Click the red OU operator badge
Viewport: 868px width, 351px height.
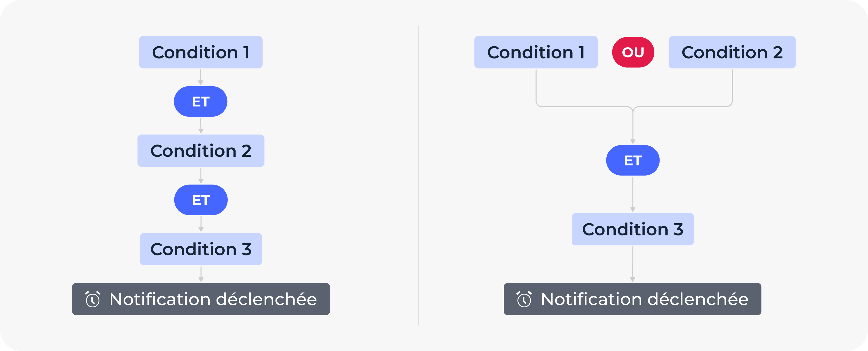coord(633,52)
